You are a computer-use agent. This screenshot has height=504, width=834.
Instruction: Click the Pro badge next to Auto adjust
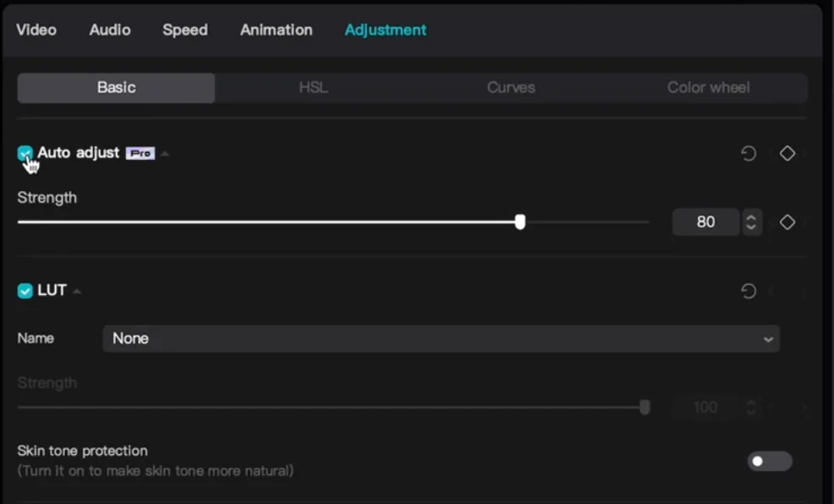pos(140,153)
